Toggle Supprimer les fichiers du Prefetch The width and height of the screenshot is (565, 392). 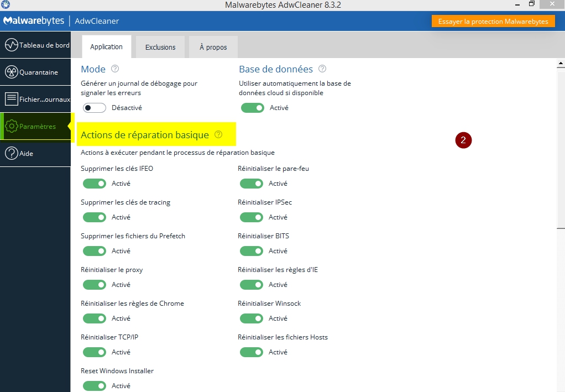click(x=95, y=251)
